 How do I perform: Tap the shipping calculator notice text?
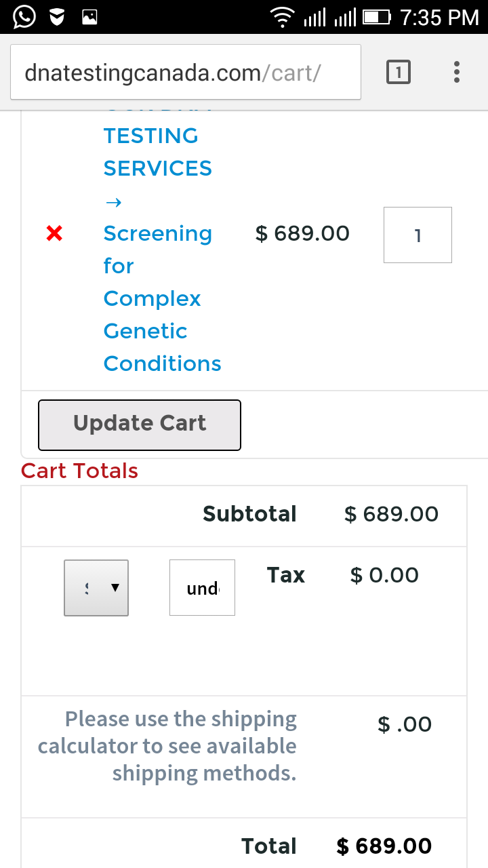pyautogui.click(x=167, y=746)
